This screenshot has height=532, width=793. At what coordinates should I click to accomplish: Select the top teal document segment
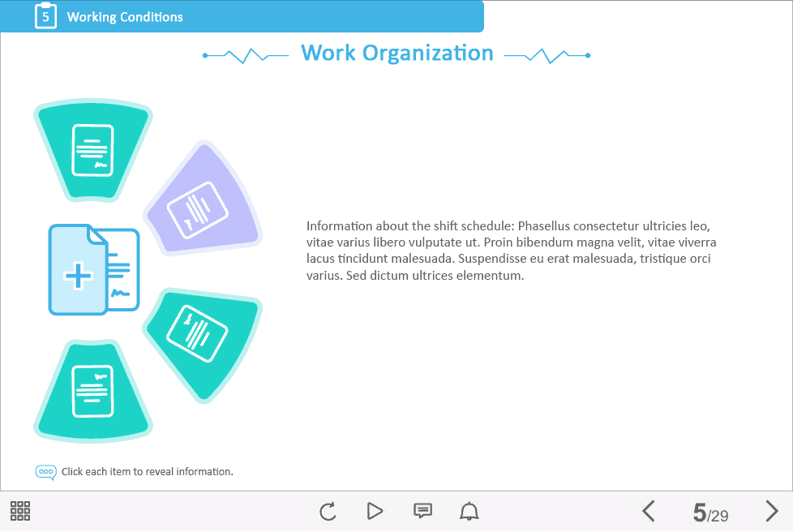[92, 151]
